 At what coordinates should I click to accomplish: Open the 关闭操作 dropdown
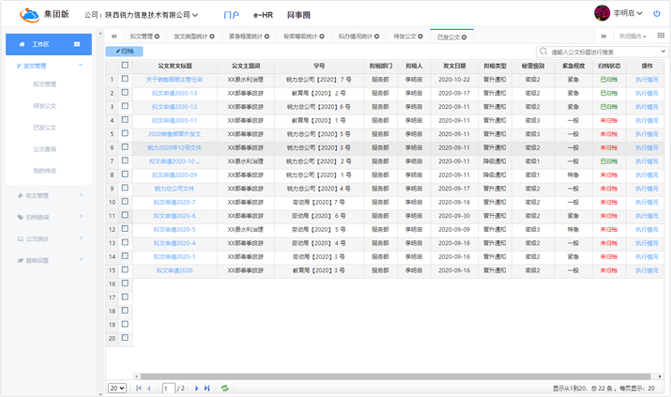tap(632, 36)
